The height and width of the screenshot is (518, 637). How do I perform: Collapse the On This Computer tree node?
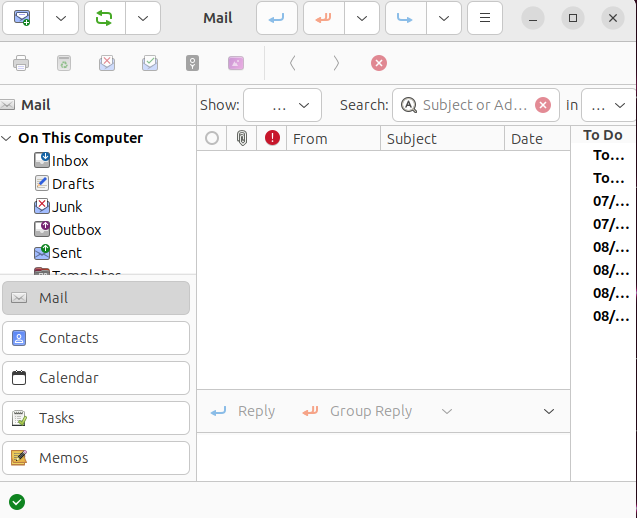[x=6, y=139]
